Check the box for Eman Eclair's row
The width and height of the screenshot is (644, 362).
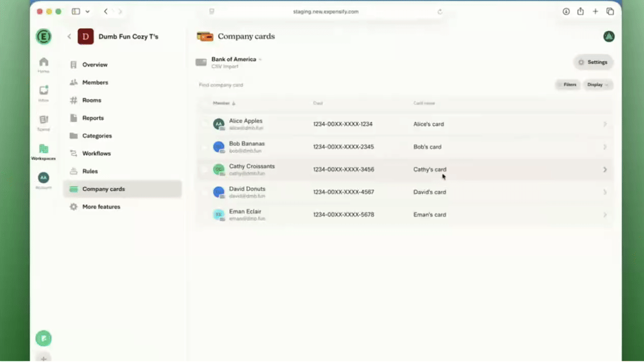coord(204,215)
